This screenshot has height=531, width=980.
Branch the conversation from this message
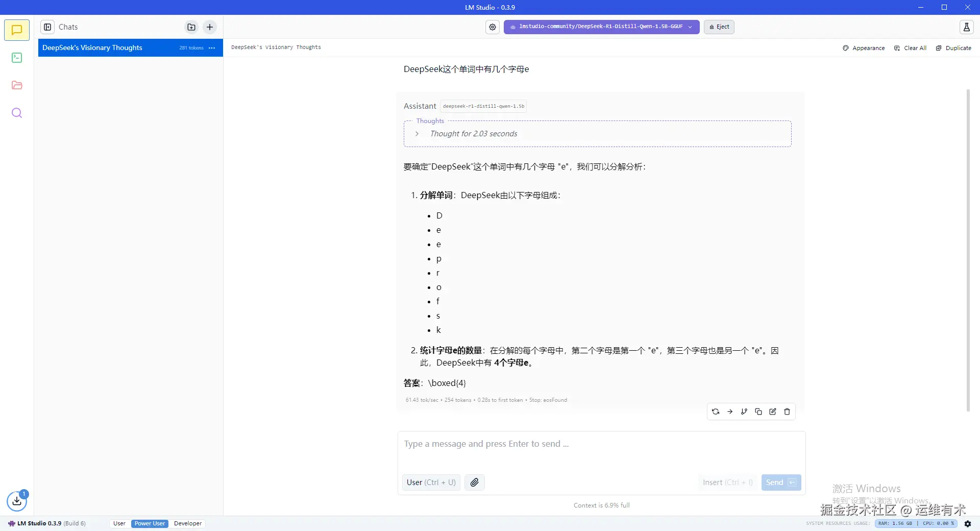744,412
